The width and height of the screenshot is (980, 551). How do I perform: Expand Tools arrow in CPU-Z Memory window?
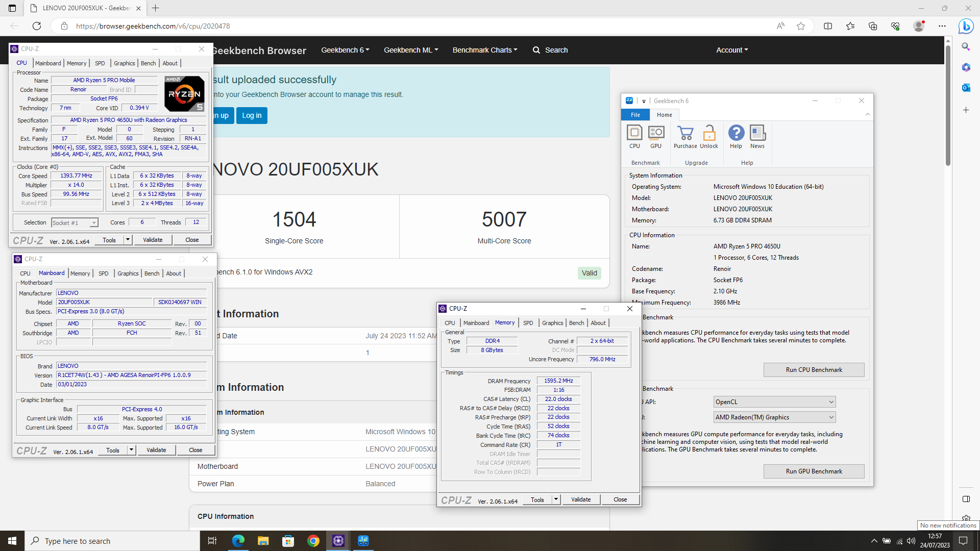coord(556,500)
